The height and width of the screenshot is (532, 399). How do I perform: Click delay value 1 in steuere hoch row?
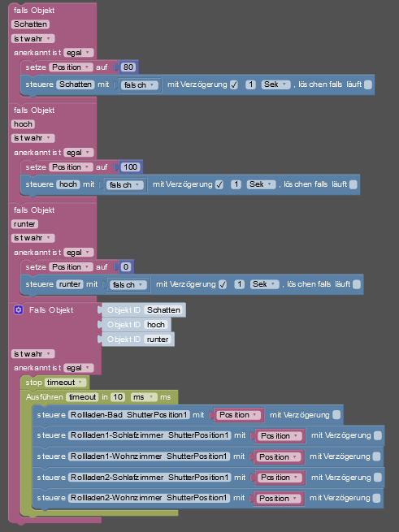236,184
